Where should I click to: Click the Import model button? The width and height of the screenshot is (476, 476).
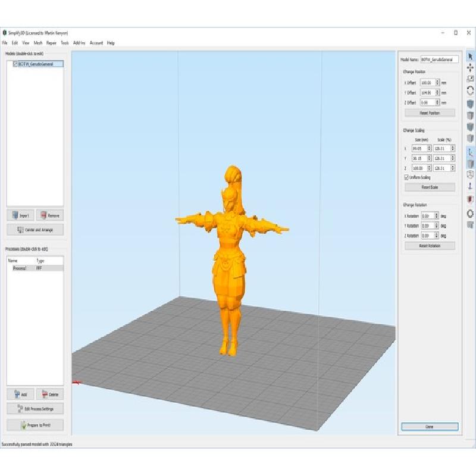click(x=20, y=215)
